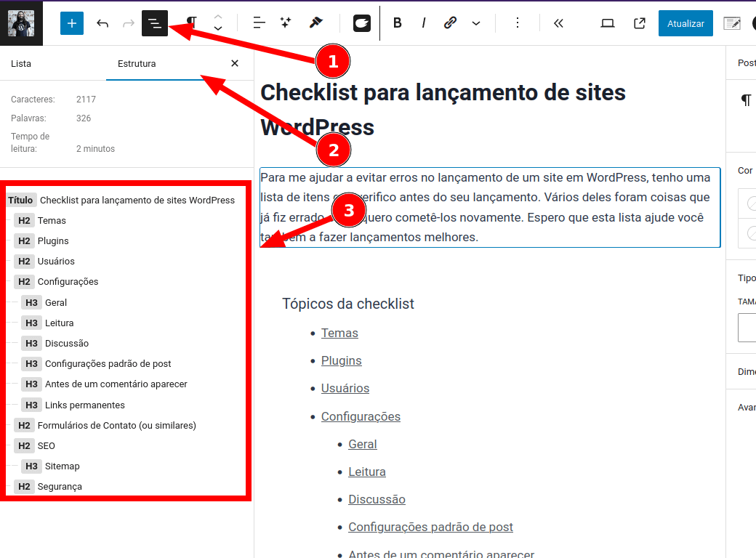Click the highlighter styles tool icon
Image resolution: width=756 pixels, height=558 pixels.
[315, 23]
